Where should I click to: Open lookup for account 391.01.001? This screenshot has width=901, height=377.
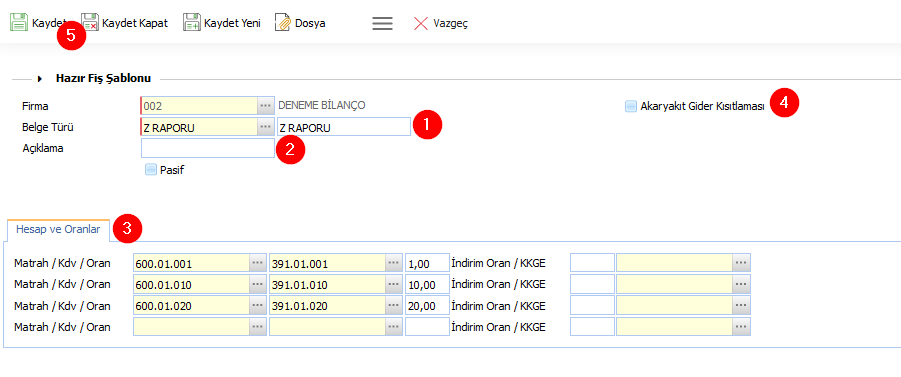click(x=394, y=263)
